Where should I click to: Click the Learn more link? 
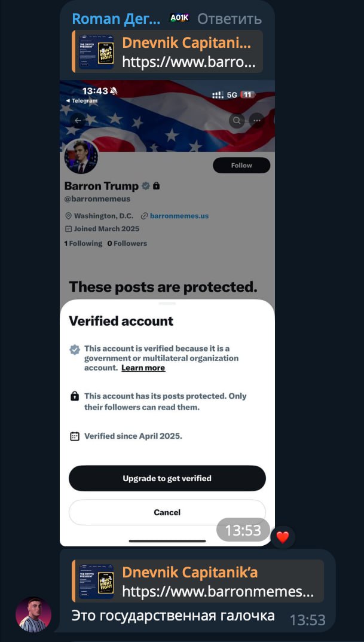(x=143, y=368)
